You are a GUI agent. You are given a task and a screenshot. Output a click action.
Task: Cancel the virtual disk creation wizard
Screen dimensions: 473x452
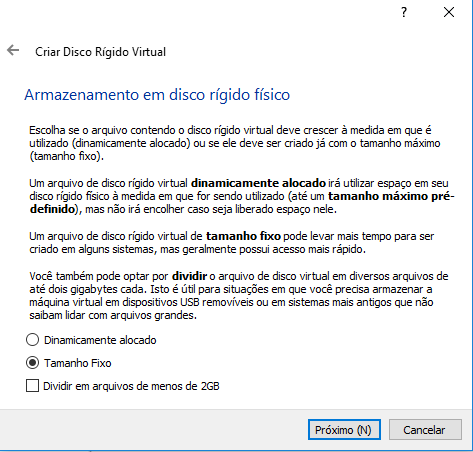click(x=425, y=429)
